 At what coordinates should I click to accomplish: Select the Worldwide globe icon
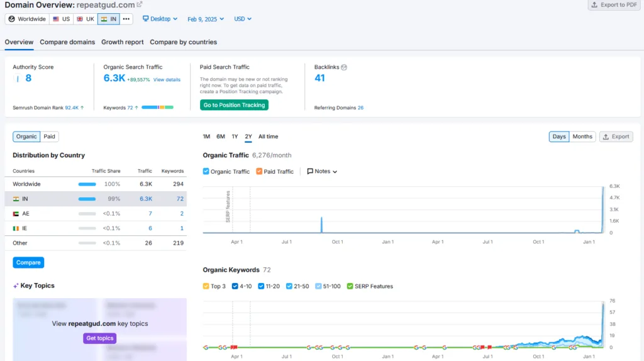click(x=11, y=19)
